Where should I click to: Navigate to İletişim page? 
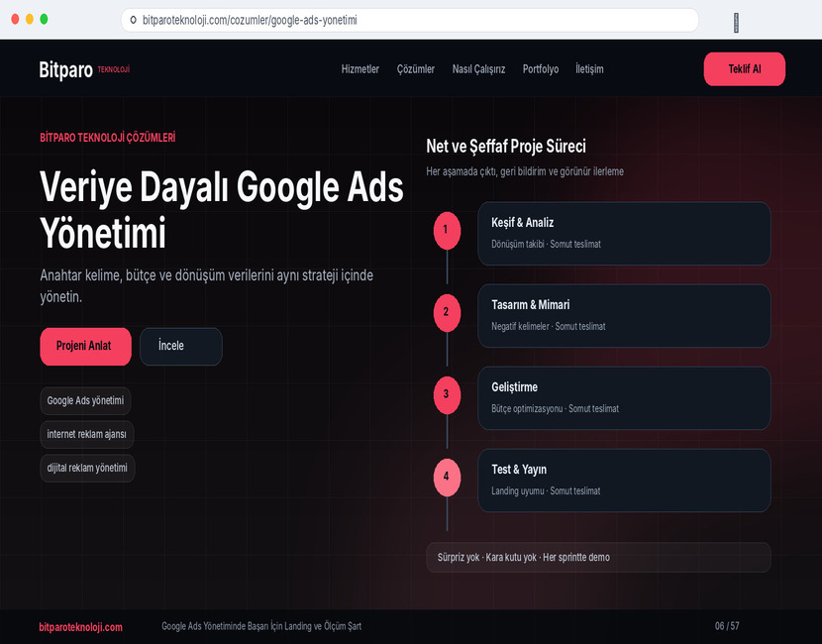click(x=589, y=69)
